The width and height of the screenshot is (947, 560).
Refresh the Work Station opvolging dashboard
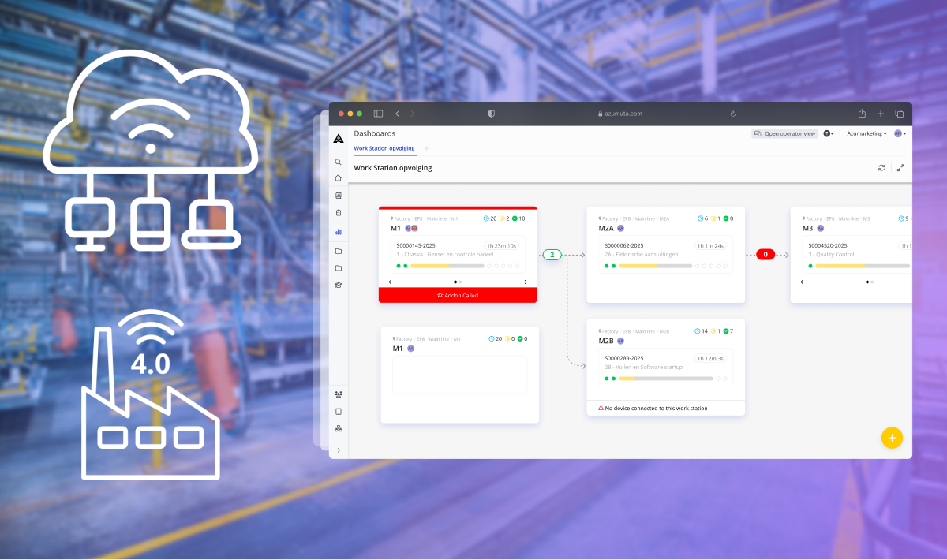click(x=881, y=167)
